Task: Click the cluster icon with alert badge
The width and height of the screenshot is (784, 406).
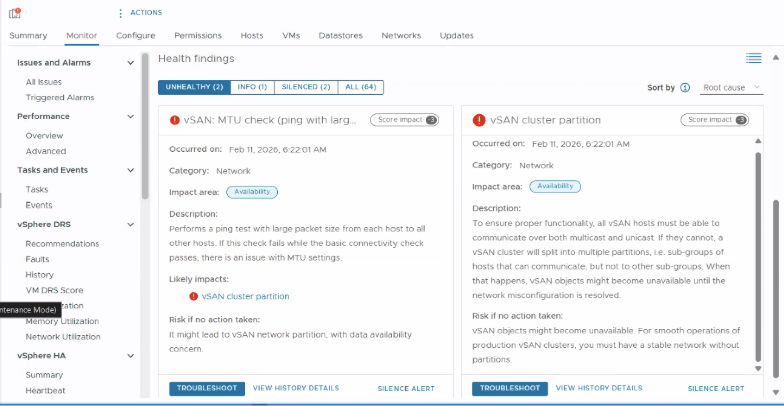Action: pyautogui.click(x=15, y=13)
